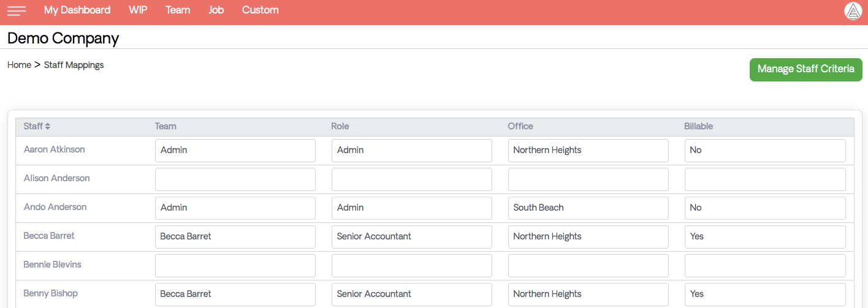Click the Role column header
Image resolution: width=868 pixels, height=308 pixels.
tap(340, 126)
